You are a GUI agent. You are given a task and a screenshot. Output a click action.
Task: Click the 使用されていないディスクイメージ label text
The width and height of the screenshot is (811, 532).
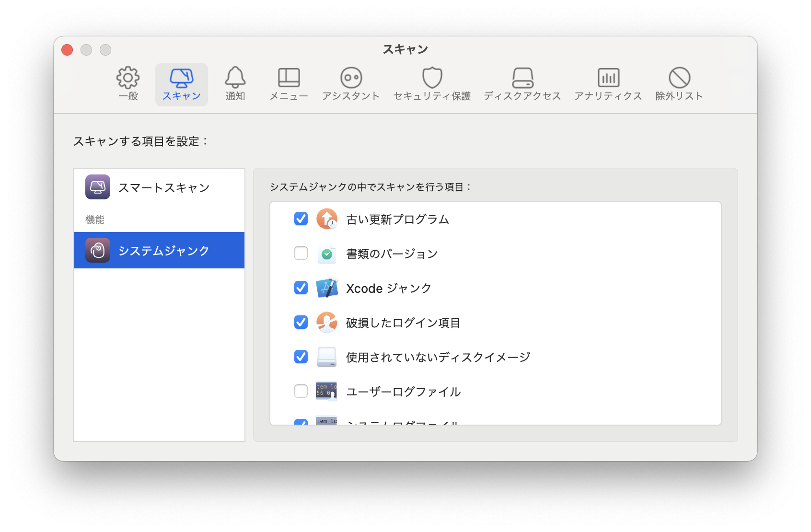438,358
